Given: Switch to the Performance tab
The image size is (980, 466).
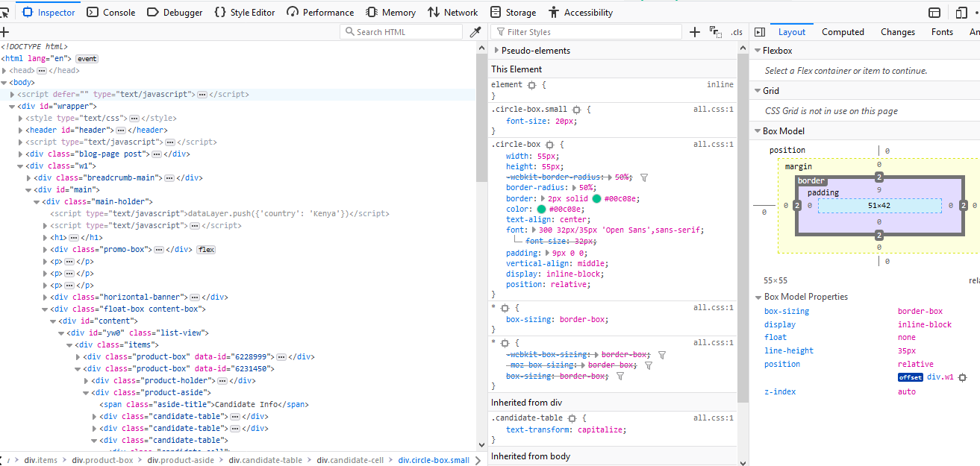Looking at the screenshot, I should pos(320,13).
